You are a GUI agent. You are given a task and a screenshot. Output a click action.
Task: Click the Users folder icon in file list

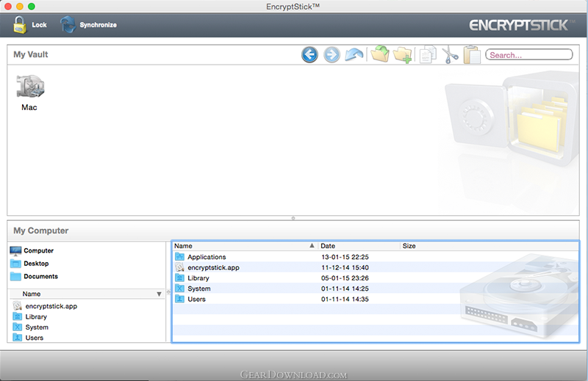pyautogui.click(x=179, y=299)
